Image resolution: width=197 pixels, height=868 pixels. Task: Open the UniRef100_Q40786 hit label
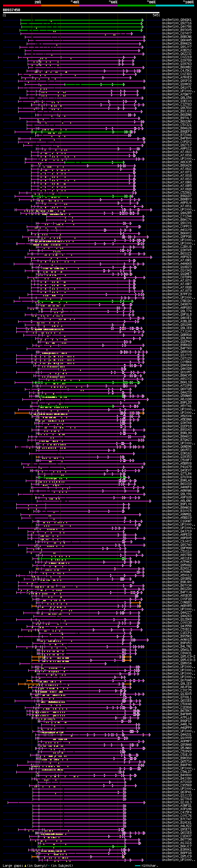coord(177,26)
